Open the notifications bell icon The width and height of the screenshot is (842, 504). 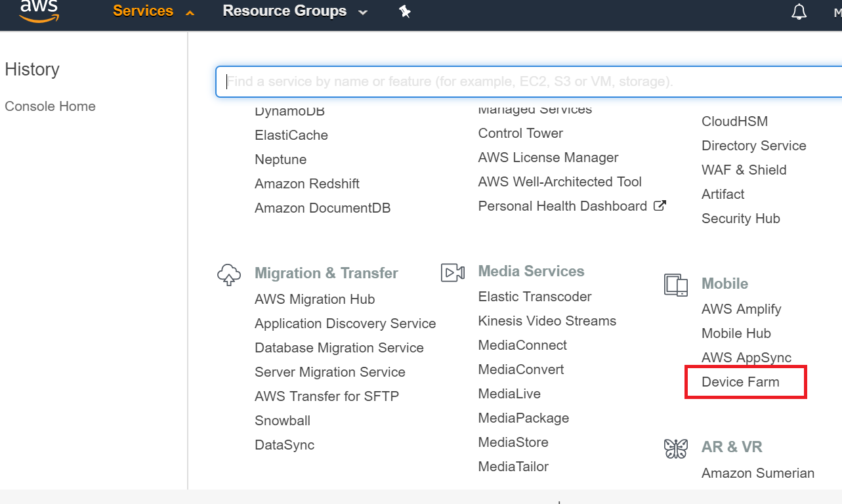(x=799, y=12)
